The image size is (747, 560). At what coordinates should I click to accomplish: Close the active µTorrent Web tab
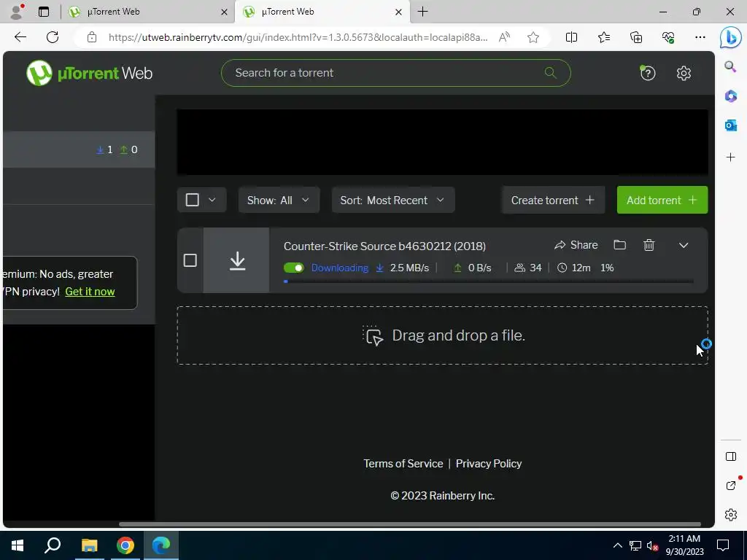(399, 12)
